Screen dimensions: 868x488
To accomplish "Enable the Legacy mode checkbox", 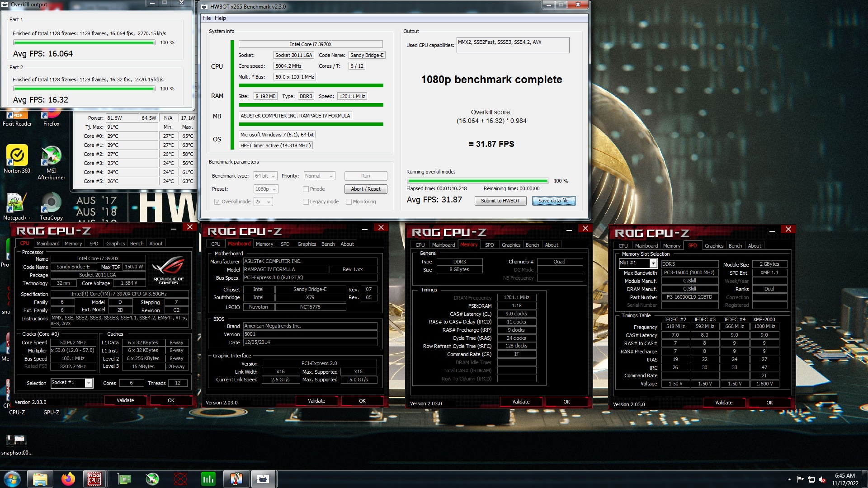I will point(306,202).
